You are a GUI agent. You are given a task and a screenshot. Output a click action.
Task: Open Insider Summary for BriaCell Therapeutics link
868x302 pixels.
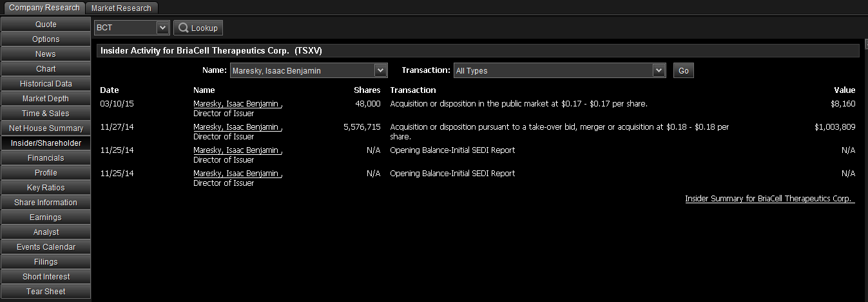coord(770,199)
